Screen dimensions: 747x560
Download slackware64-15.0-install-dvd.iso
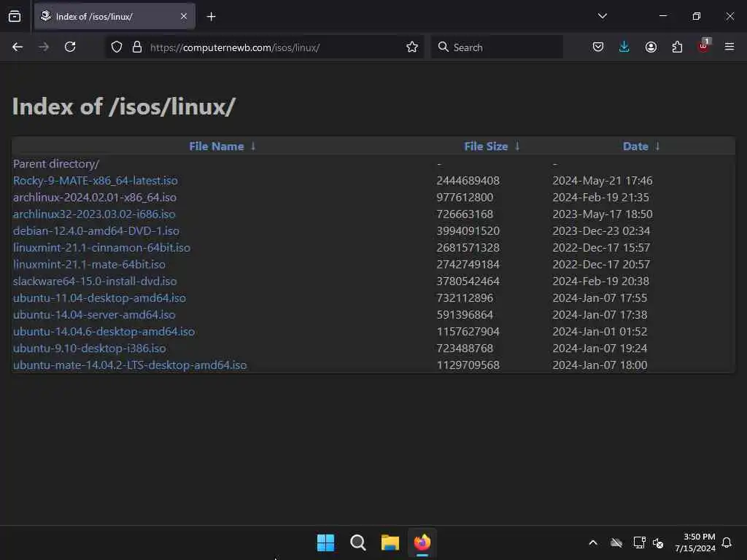95,281
